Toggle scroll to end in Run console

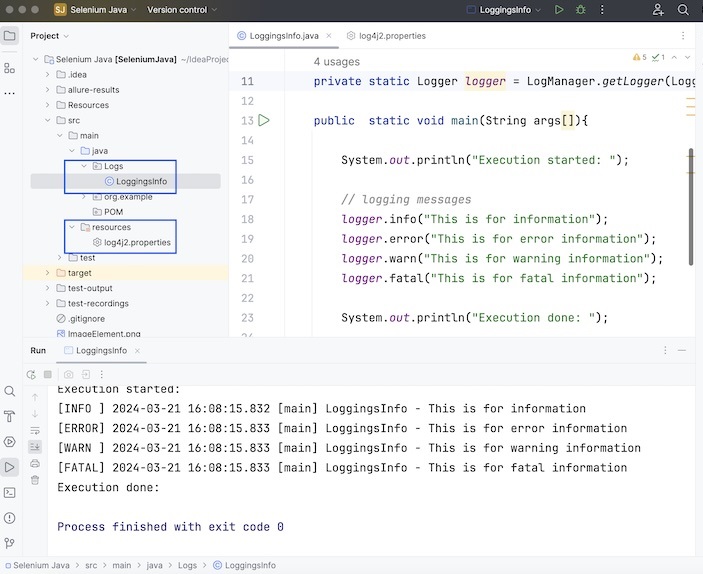pos(35,447)
